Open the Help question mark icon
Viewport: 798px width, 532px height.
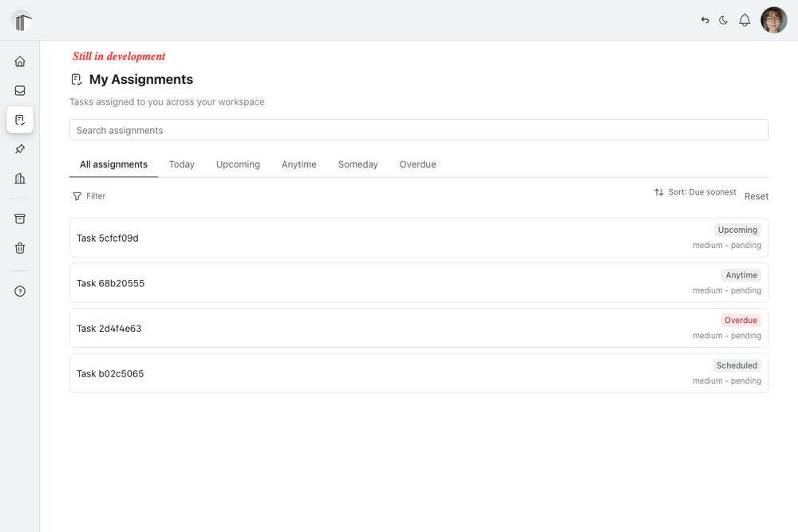pos(20,291)
